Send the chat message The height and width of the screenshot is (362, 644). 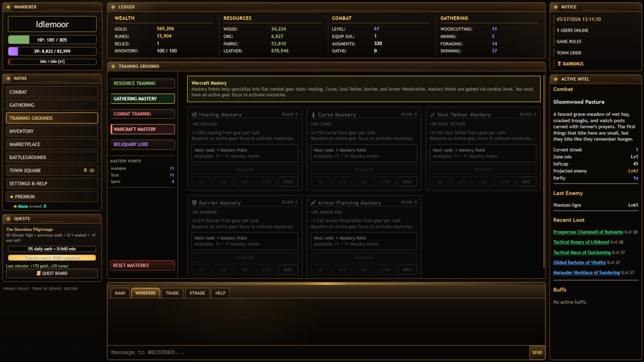coord(537,353)
